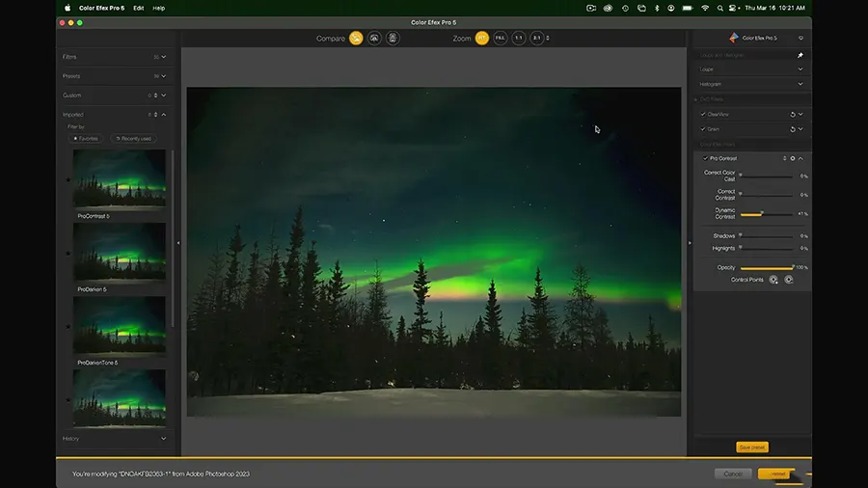Screen dimensions: 868x488
Task: Add a control point with plus icon
Action: [773, 280]
